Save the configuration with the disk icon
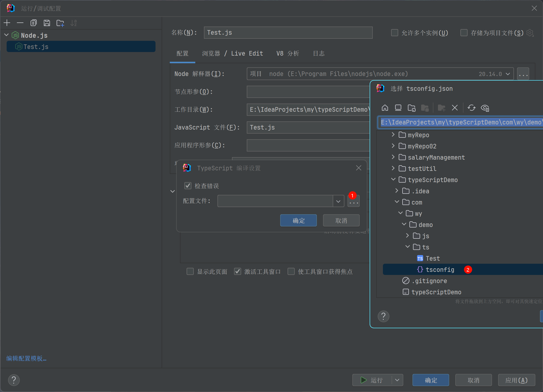 point(47,23)
